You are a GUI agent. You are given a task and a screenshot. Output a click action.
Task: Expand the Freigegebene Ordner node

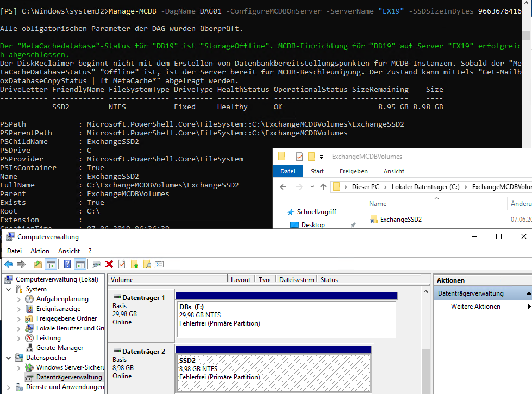pos(19,319)
